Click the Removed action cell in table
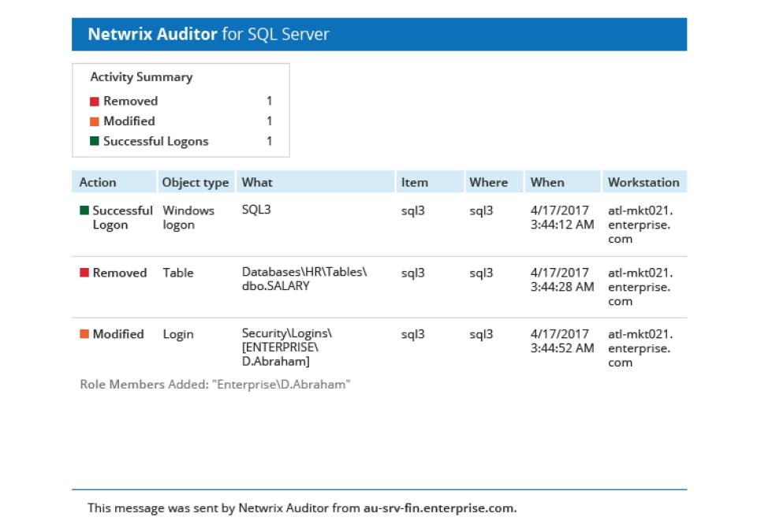The width and height of the screenshot is (757, 532). coord(120,273)
